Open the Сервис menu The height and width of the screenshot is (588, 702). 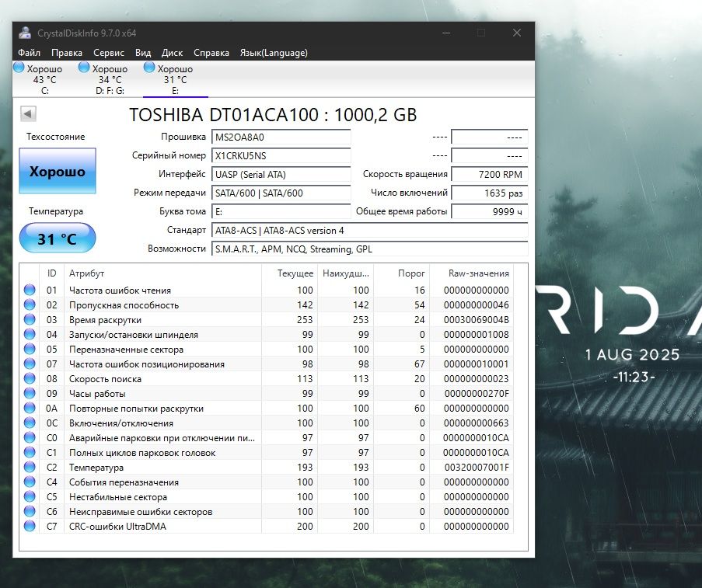[109, 53]
